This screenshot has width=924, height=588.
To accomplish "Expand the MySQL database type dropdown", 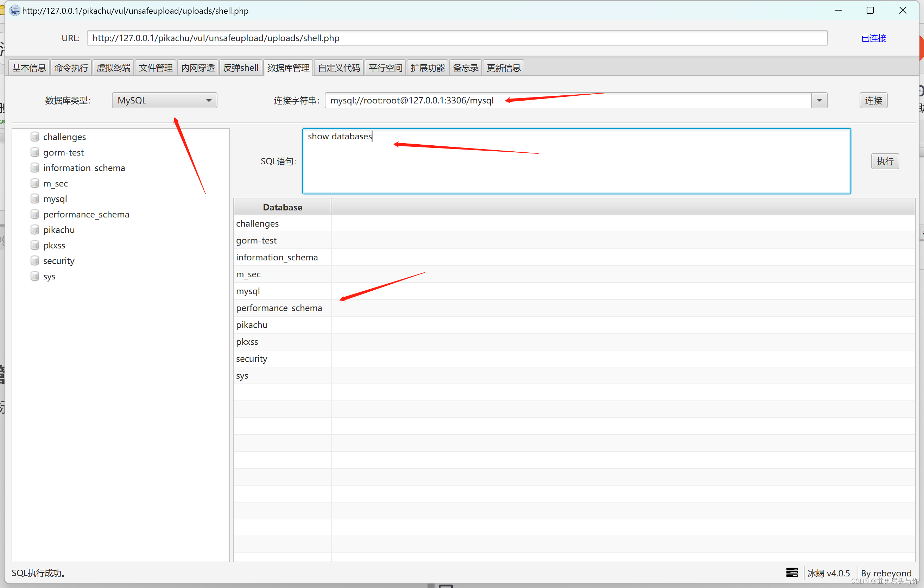I will point(209,100).
